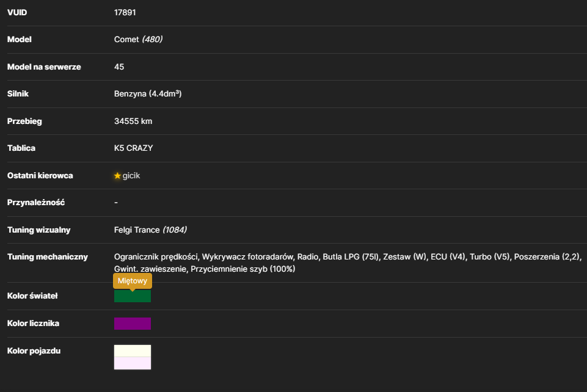This screenshot has width=587, height=392.
Task: Click the Radio tuning item
Action: click(308, 256)
